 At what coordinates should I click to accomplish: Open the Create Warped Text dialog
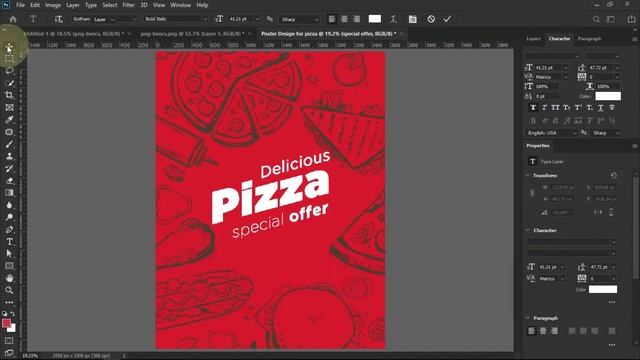pyautogui.click(x=393, y=19)
